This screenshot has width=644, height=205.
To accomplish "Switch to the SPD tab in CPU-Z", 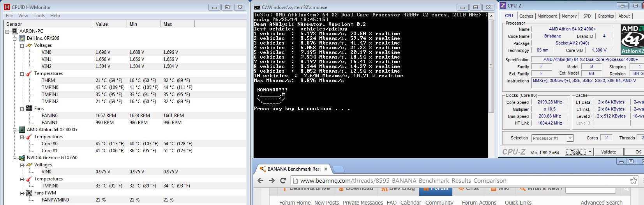I will [x=587, y=16].
